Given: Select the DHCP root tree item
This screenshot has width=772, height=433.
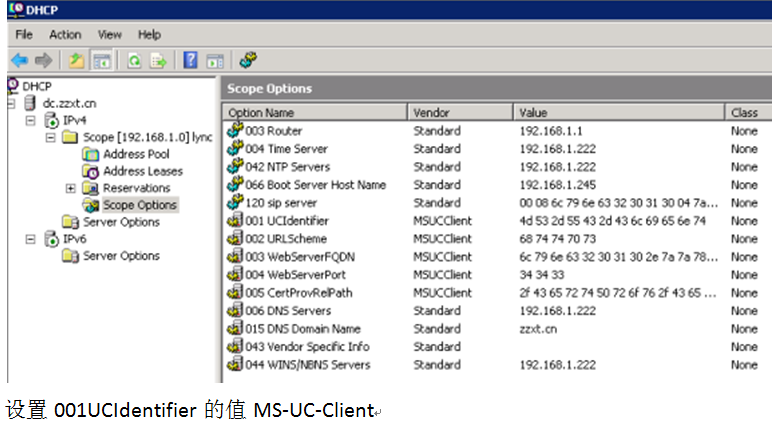Looking at the screenshot, I should (x=37, y=86).
